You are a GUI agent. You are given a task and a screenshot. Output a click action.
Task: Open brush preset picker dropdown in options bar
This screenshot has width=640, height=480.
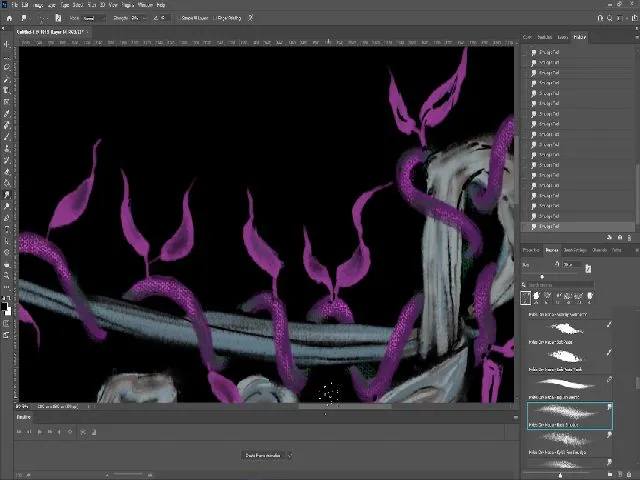(42, 18)
